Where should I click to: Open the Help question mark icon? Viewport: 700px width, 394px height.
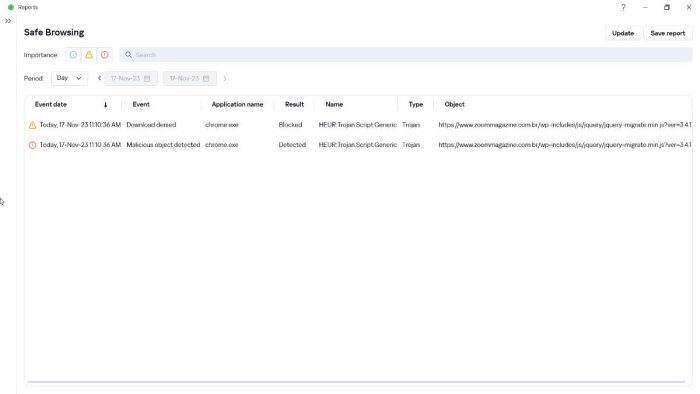[x=623, y=7]
